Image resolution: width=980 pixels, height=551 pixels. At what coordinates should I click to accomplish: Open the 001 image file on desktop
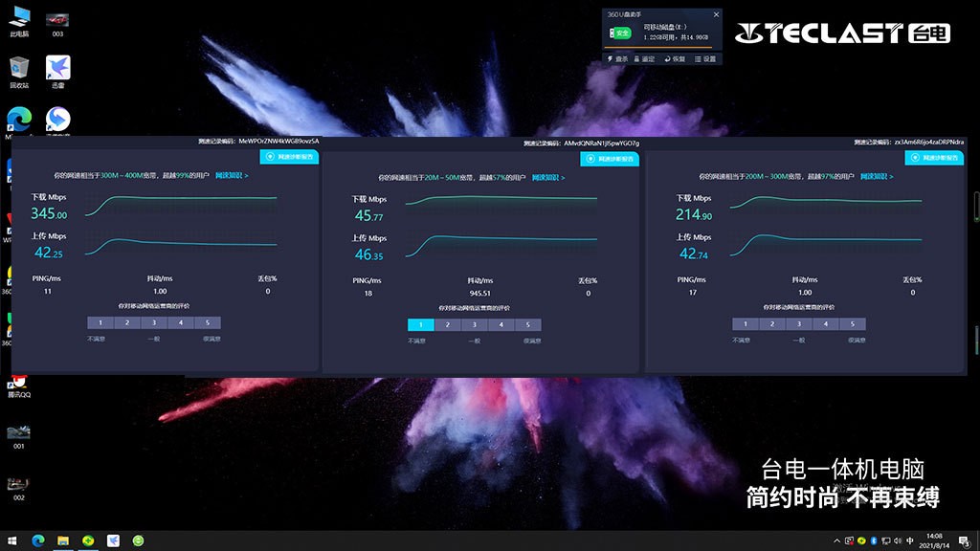19,436
